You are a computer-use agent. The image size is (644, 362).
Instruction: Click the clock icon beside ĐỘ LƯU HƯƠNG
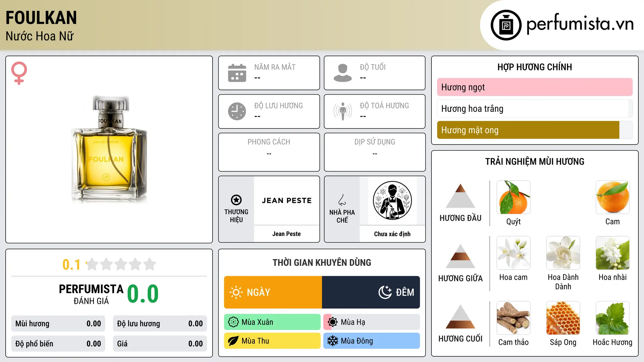point(237,111)
